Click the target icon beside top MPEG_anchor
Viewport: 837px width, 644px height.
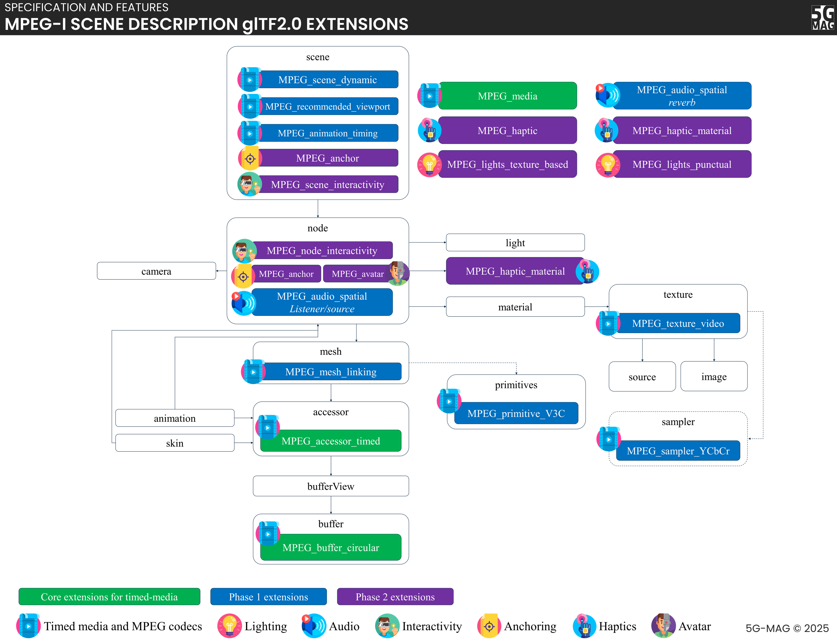tap(250, 158)
